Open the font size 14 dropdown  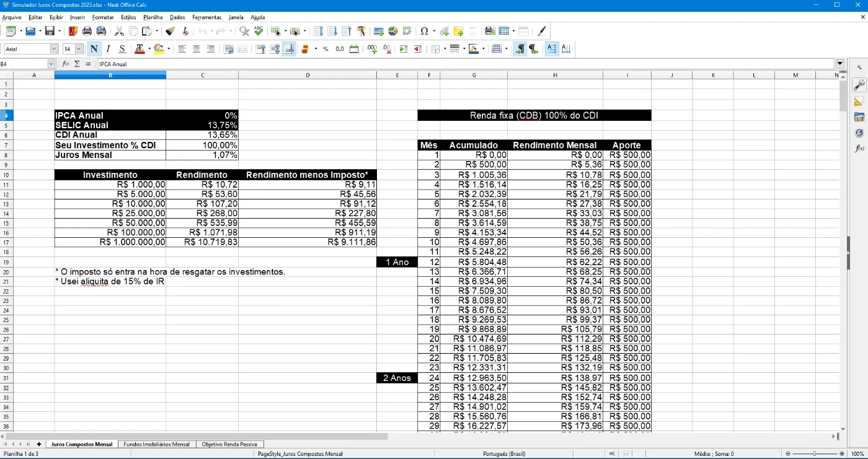79,49
